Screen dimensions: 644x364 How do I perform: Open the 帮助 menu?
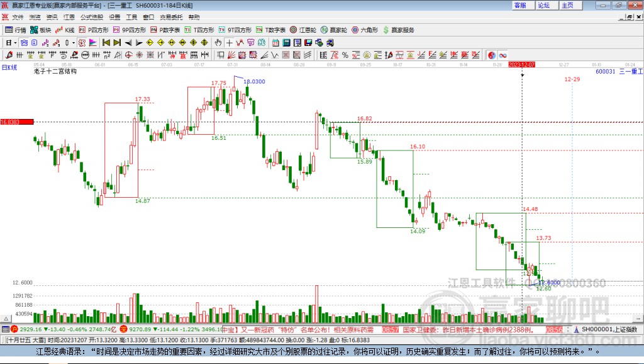[194, 17]
